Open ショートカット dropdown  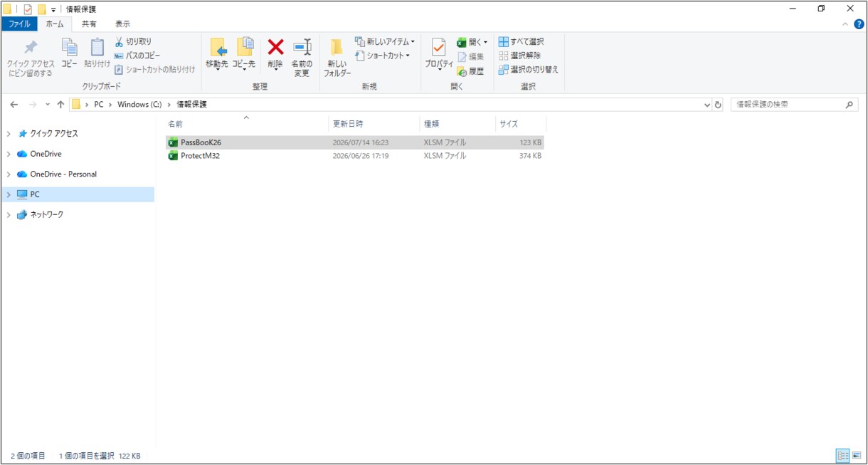[x=383, y=56]
